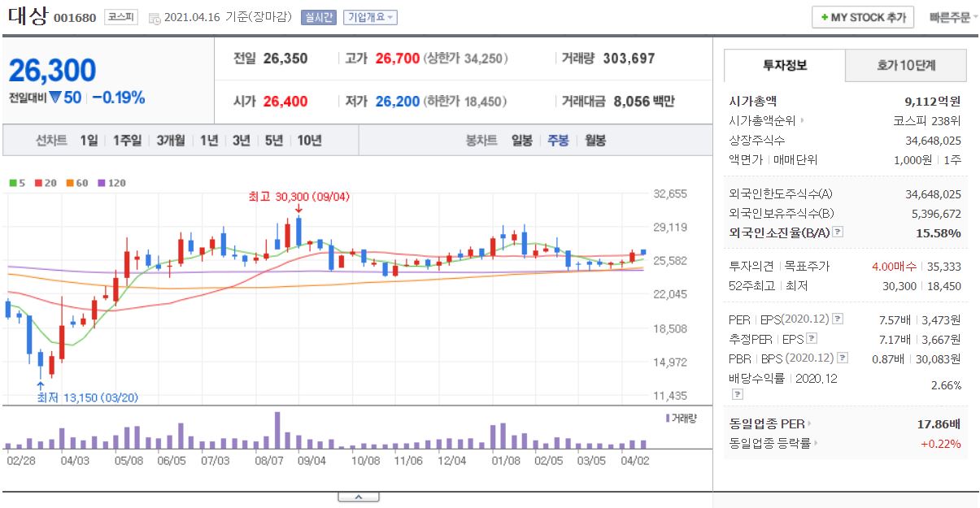Click the arrow icon beside 시가총액순위

(803, 121)
